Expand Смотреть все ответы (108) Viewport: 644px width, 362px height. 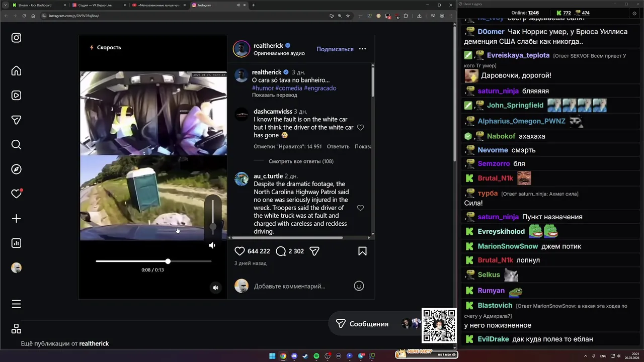[301, 161]
